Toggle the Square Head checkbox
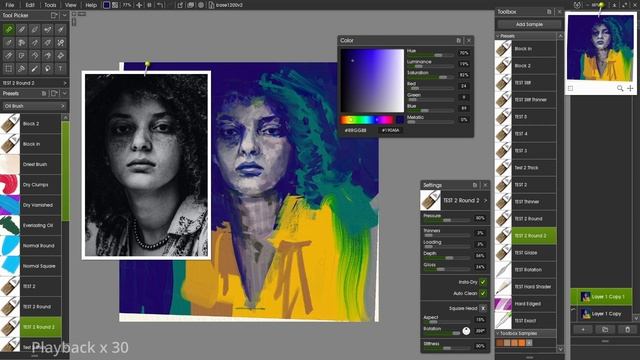Viewport: 640px width, 360px height. click(x=483, y=308)
